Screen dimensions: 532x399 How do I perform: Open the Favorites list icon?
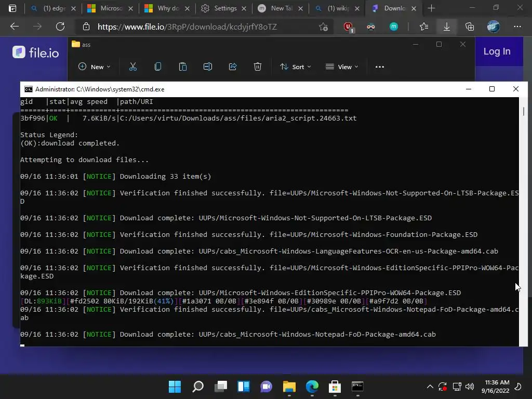424,26
